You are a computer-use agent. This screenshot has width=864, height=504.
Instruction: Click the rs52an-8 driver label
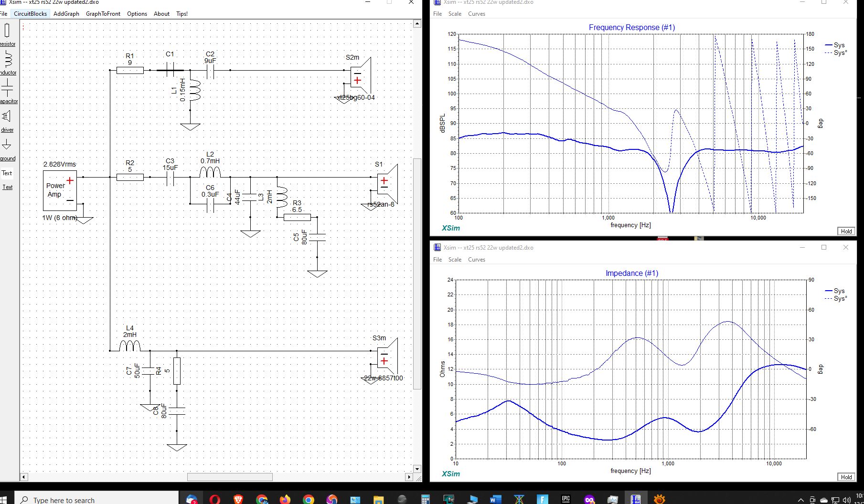tap(381, 204)
